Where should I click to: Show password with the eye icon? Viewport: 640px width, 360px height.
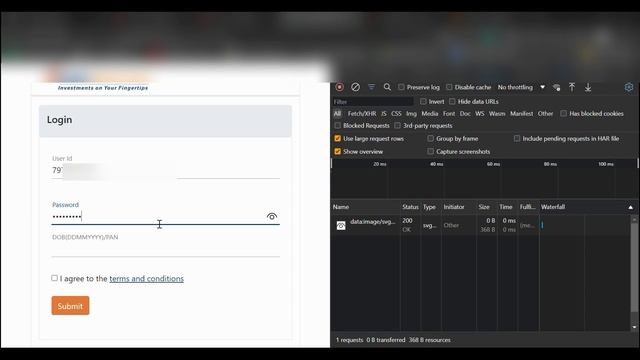coord(272,216)
